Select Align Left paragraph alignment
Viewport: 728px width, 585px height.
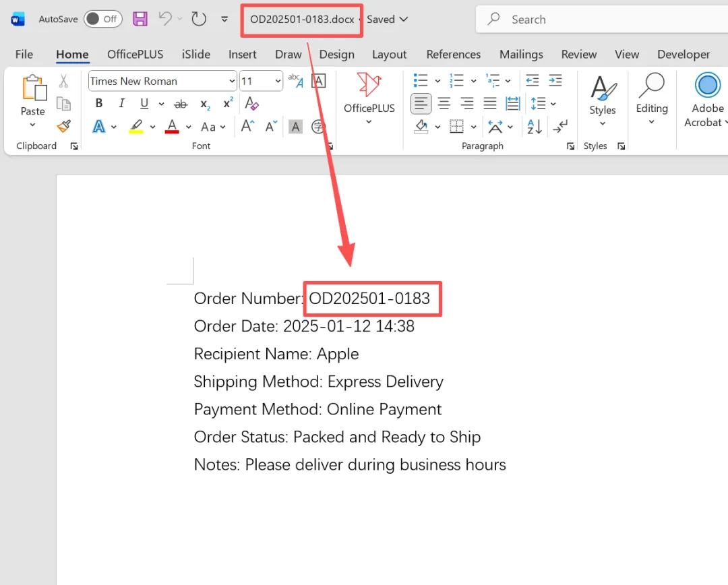(421, 104)
